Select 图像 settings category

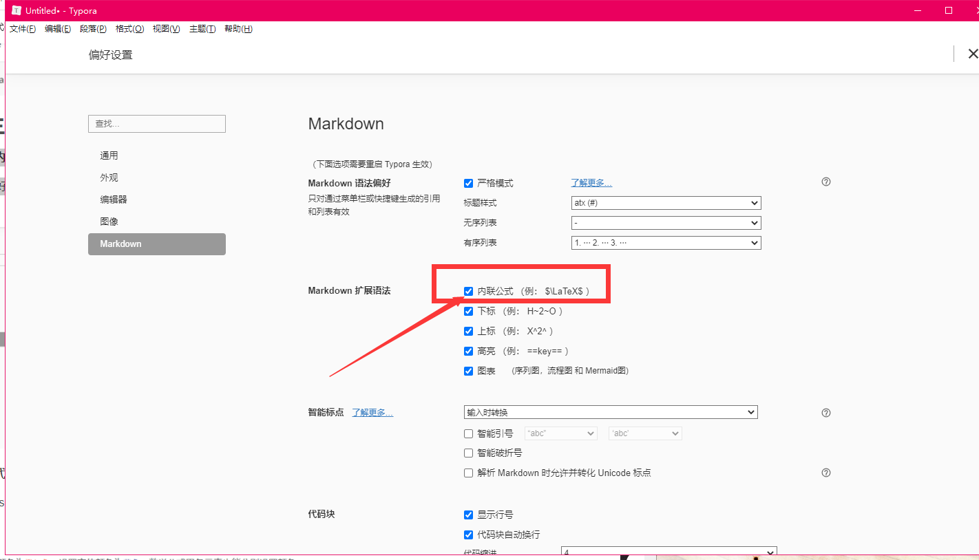[x=157, y=222]
